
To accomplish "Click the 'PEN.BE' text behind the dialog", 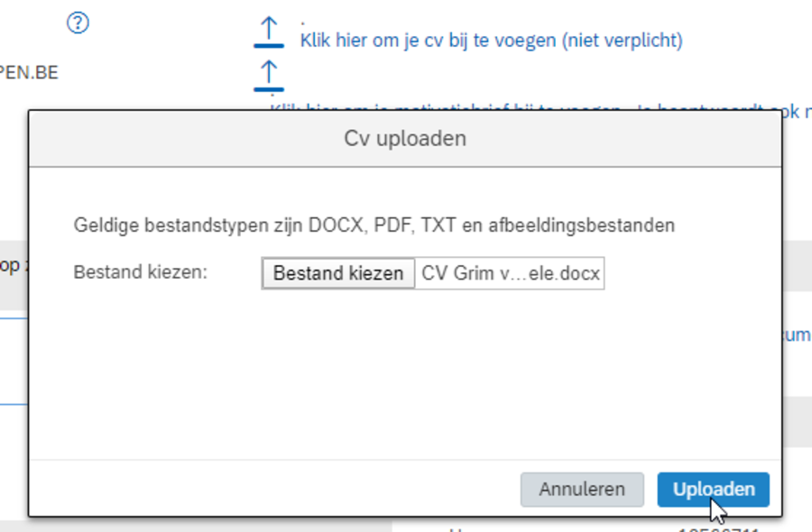I will pyautogui.click(x=30, y=73).
